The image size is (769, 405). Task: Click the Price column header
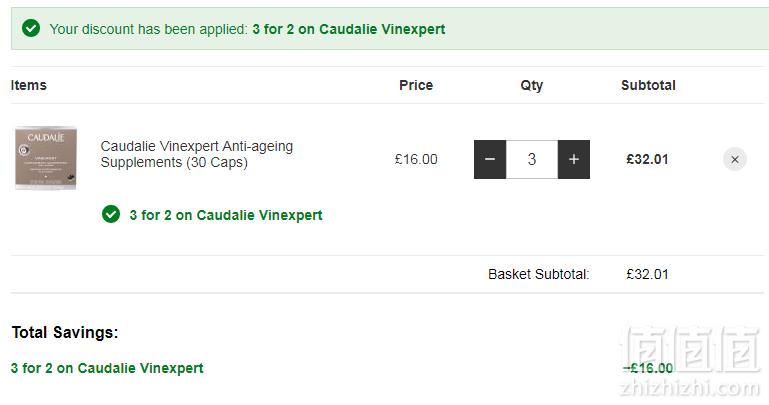tap(416, 85)
